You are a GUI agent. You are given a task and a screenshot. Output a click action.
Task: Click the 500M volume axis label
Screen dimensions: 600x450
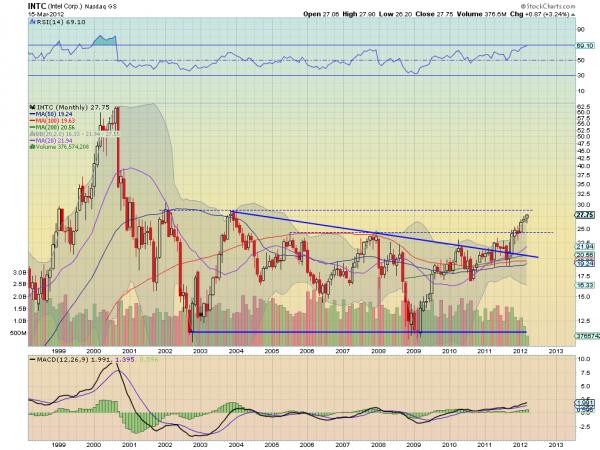(x=18, y=333)
